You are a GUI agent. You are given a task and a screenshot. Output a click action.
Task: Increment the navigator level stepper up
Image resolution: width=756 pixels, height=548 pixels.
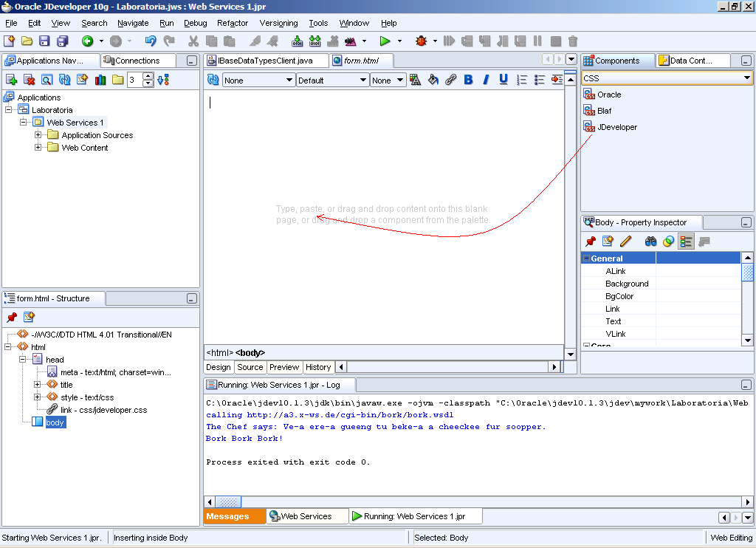148,76
